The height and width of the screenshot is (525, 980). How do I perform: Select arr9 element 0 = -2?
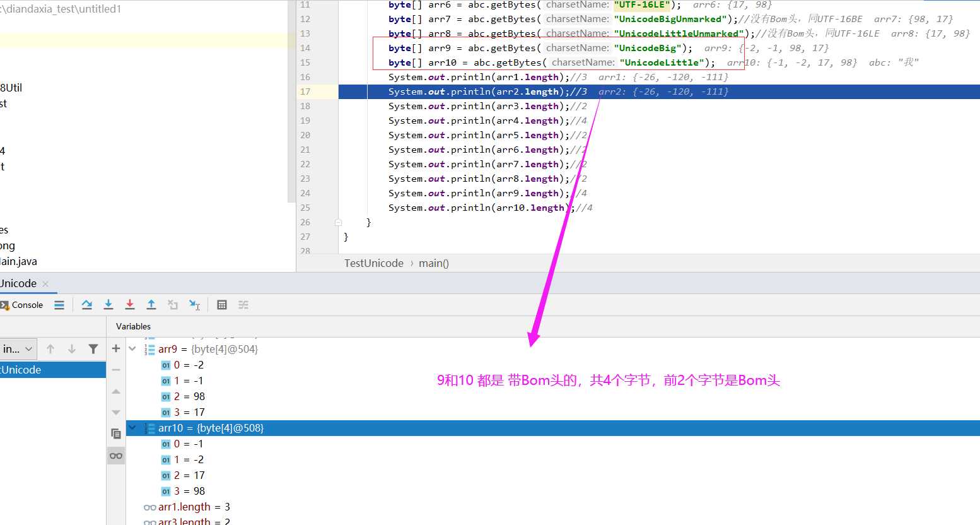point(189,365)
